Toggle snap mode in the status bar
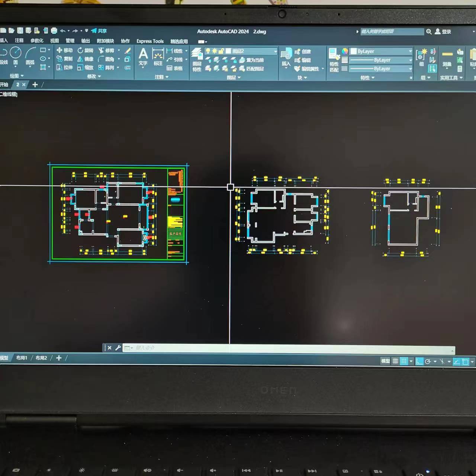This screenshot has height=476, width=476. pyautogui.click(x=404, y=361)
